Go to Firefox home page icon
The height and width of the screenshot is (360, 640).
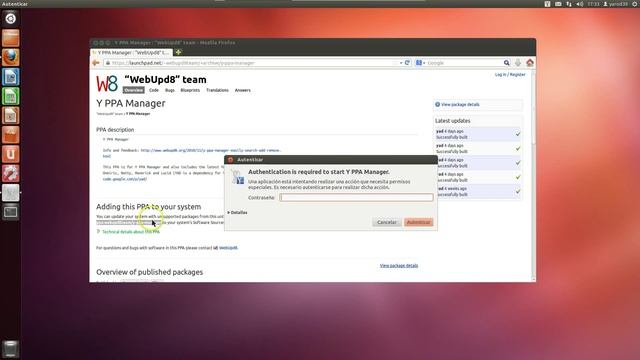[x=530, y=63]
